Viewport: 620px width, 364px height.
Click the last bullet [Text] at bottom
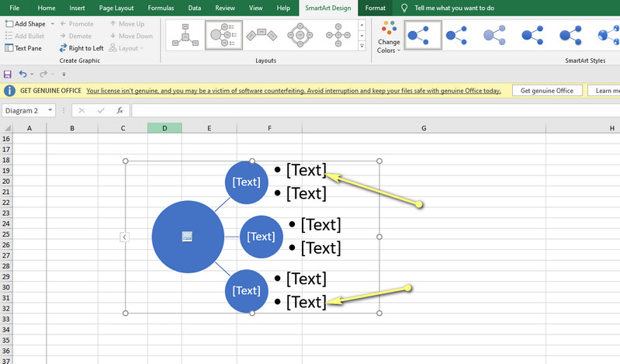click(x=306, y=302)
